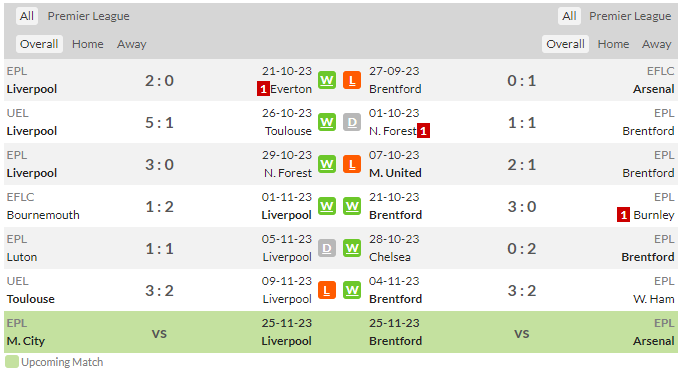Click the Upcoming Match green legend swatch
The height and width of the screenshot is (384, 681).
(12, 362)
